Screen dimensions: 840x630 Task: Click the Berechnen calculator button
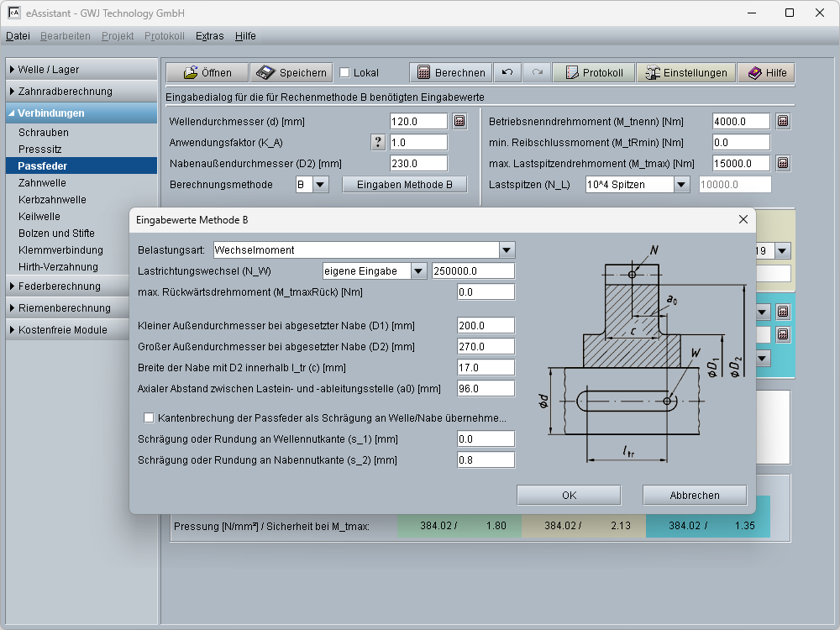tap(450, 73)
